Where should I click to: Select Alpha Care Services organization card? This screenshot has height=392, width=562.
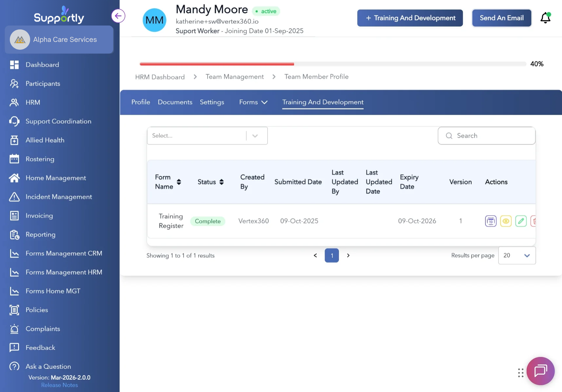59,40
